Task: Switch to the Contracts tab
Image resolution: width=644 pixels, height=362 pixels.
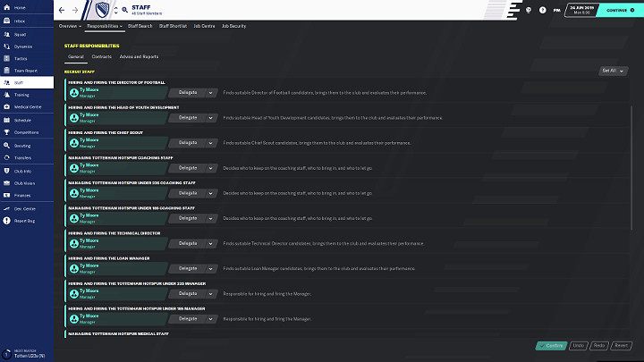Action: coord(101,56)
